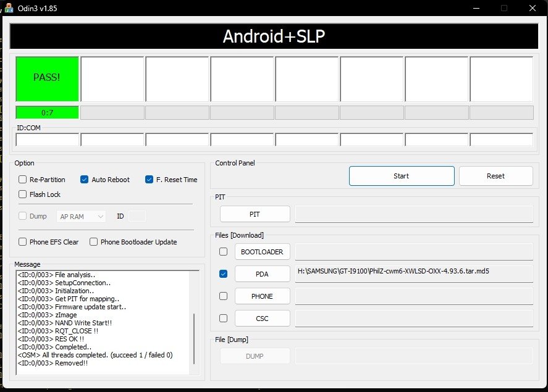Open the AP RAM dropdown
The image size is (548, 392).
click(82, 216)
